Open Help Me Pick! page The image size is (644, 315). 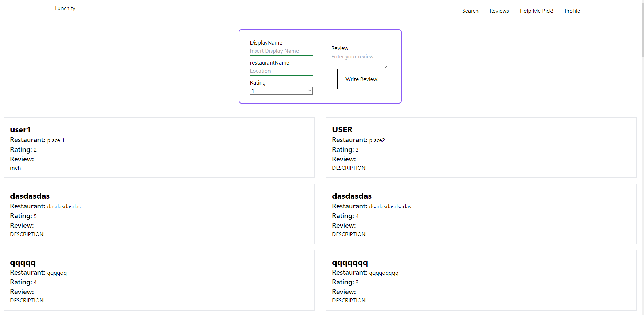click(x=537, y=11)
